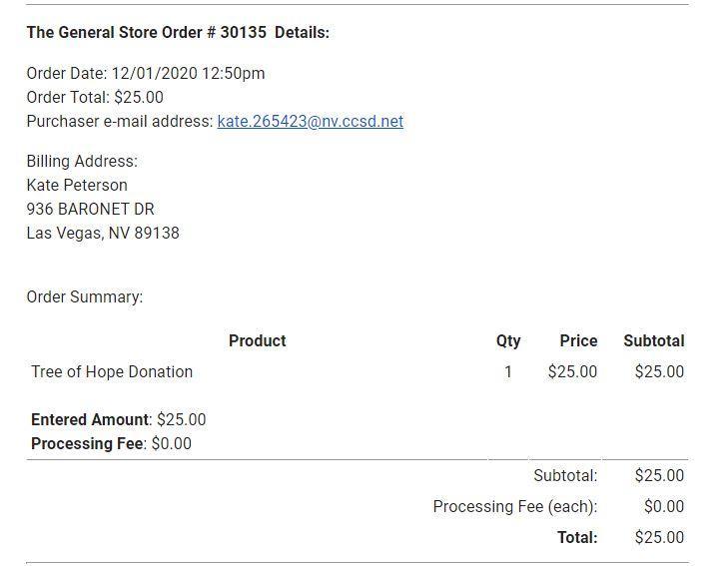
Task: Click the Entered Amount line
Action: [118, 420]
